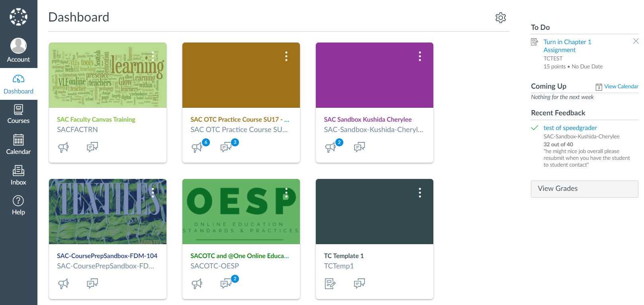Open discussions for SACOTC-OESP course card
The image size is (644, 305).
[226, 284]
